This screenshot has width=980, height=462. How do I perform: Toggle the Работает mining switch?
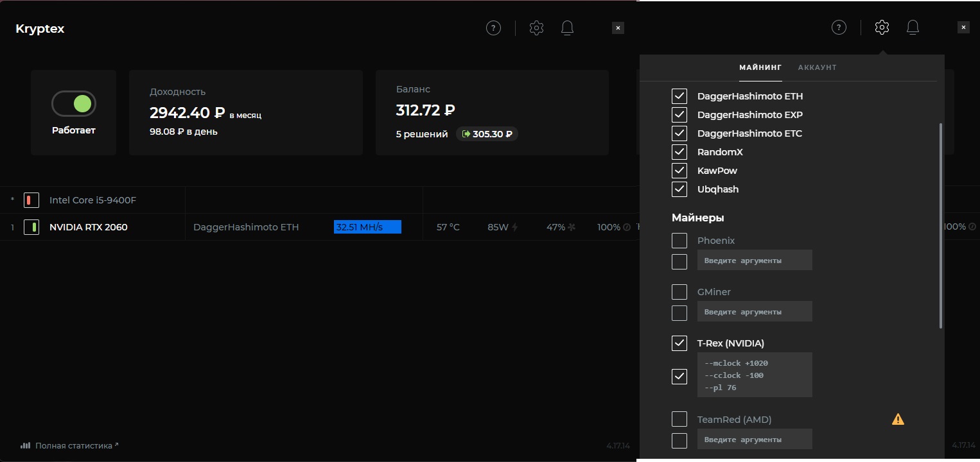tap(74, 103)
